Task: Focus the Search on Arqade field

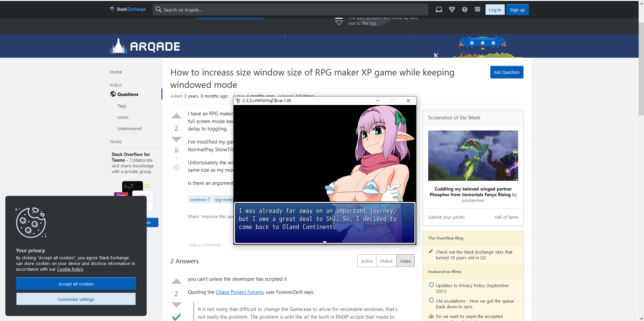Action: [x=290, y=10]
